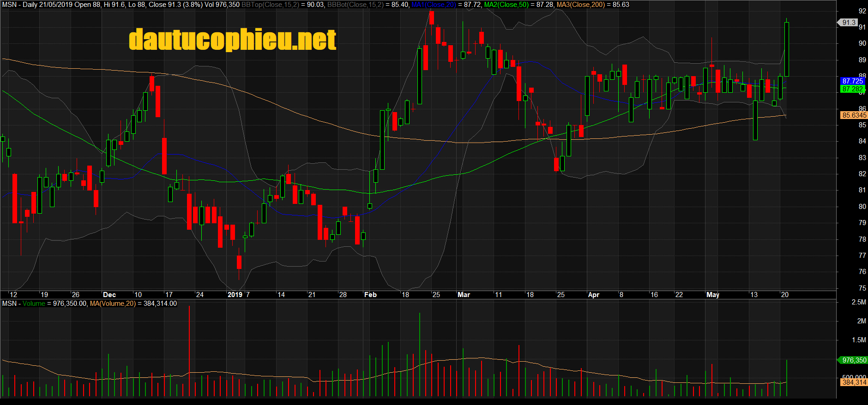Viewport: 868px width, 405px height.
Task: Click the Mar label on date axis
Action: click(464, 295)
